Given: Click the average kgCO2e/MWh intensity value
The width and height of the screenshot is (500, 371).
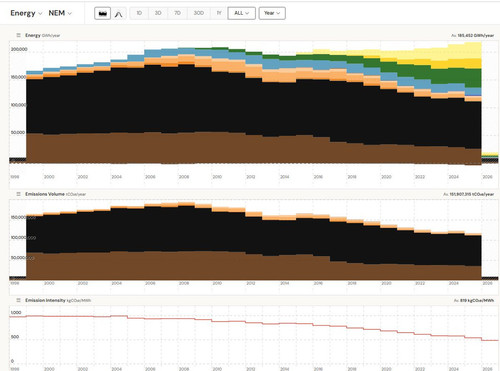Looking at the screenshot, I should coord(474,300).
